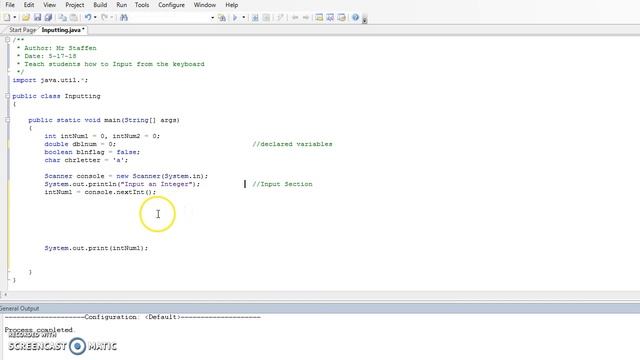Open the View menu
640x360 pixels.
coord(49,5)
